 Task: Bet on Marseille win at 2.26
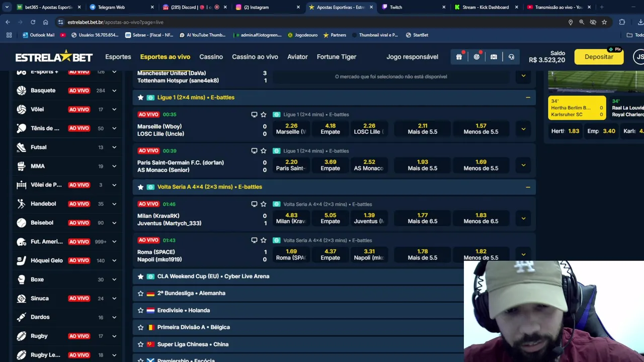click(x=291, y=129)
